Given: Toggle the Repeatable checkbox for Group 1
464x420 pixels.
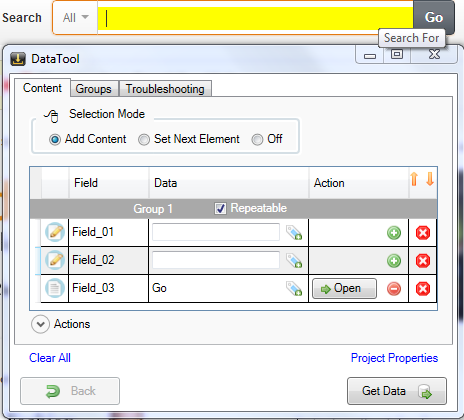Looking at the screenshot, I should coord(220,209).
